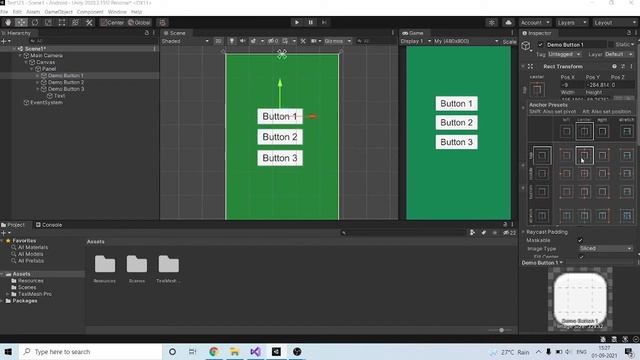Screen dimensions: 640x360
Task: Open the Window menu
Action: (117, 12)
